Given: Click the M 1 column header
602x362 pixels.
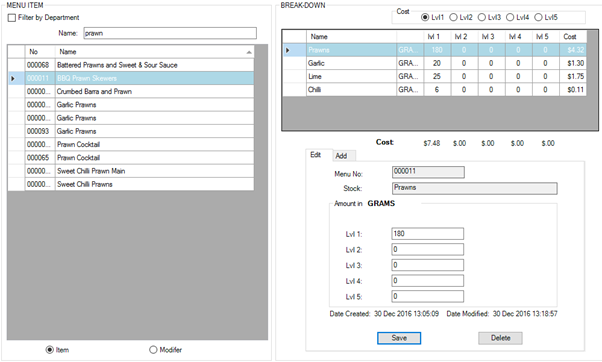Looking at the screenshot, I should pyautogui.click(x=437, y=37).
